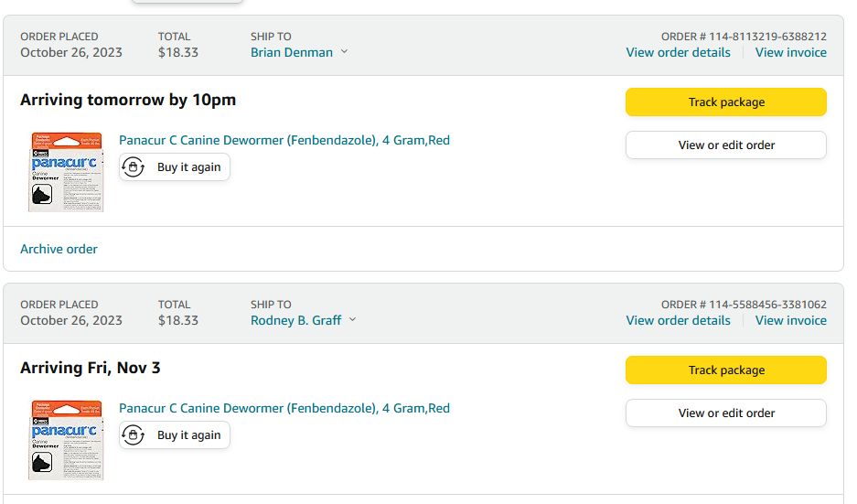Viewport: 857px width, 504px height.
Task: Click the Buy it again cart icon, second order
Action: tap(134, 435)
